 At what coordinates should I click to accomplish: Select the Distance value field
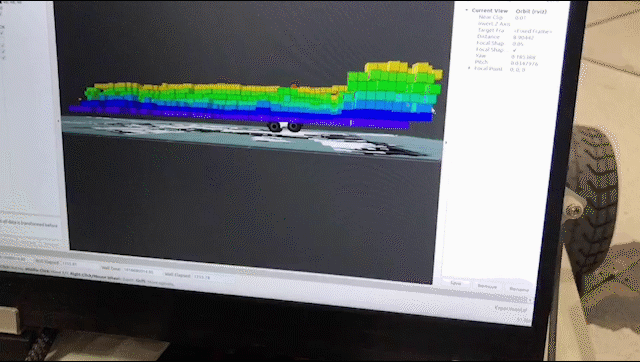[523, 38]
